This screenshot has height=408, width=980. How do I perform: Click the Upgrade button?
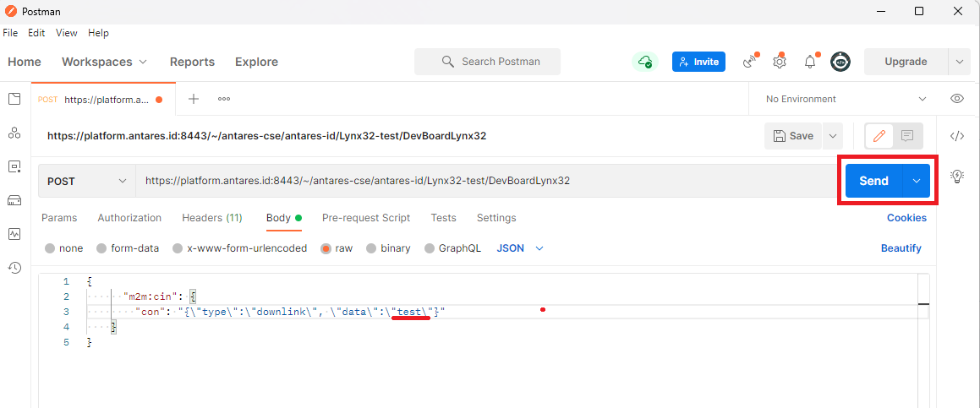[x=906, y=62]
